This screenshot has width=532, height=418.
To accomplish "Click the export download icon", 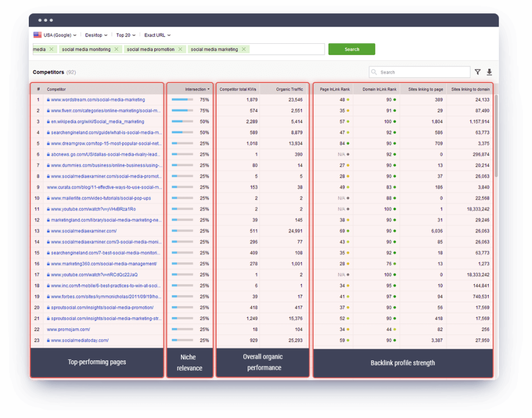I will [489, 72].
